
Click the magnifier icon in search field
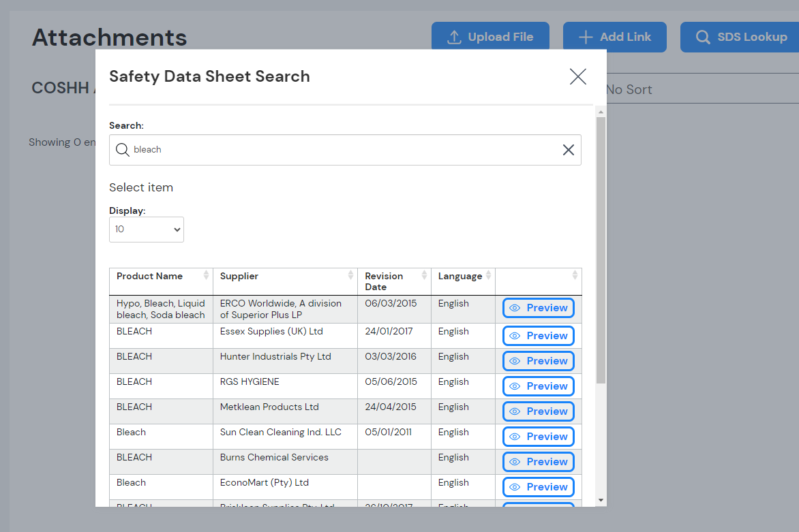point(123,150)
